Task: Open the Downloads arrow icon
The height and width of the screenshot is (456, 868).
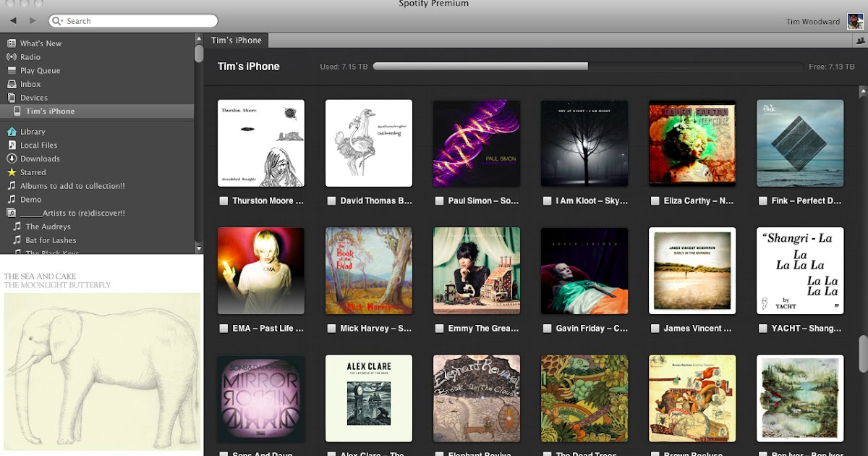Action: pos(12,159)
